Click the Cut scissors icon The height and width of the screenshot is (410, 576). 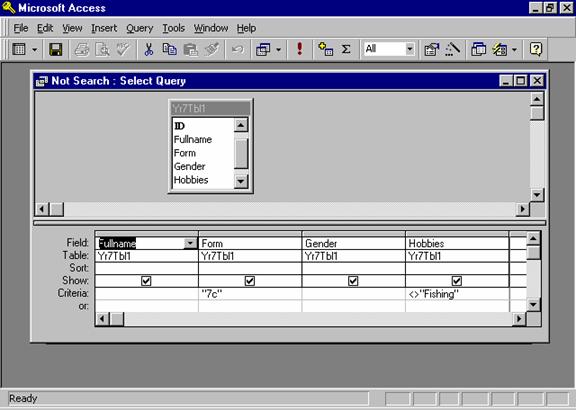coord(149,49)
